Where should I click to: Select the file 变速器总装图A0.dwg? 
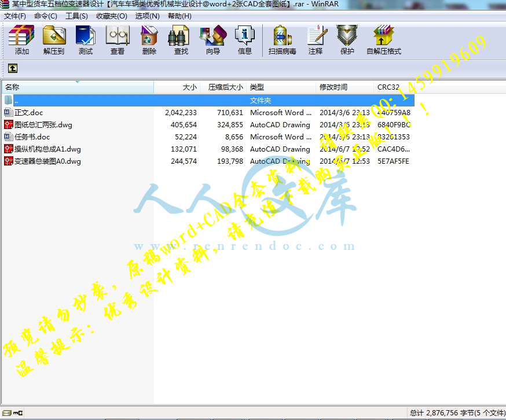(47, 161)
